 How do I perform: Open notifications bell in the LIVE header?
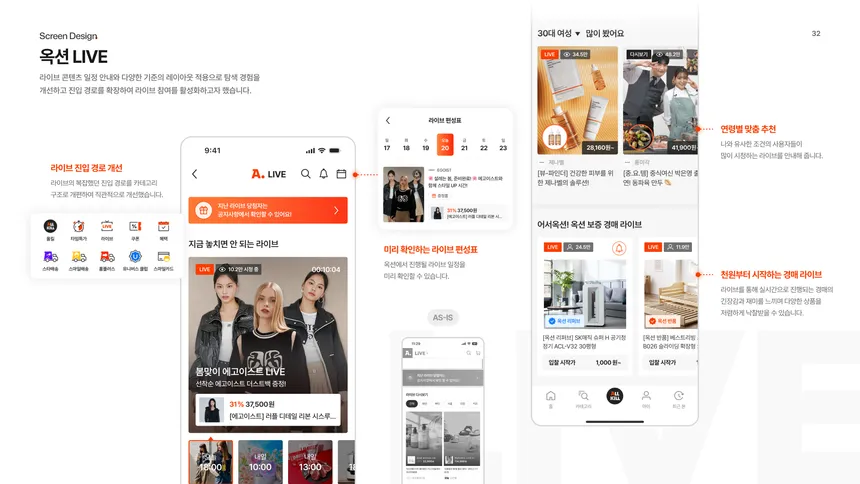point(324,174)
